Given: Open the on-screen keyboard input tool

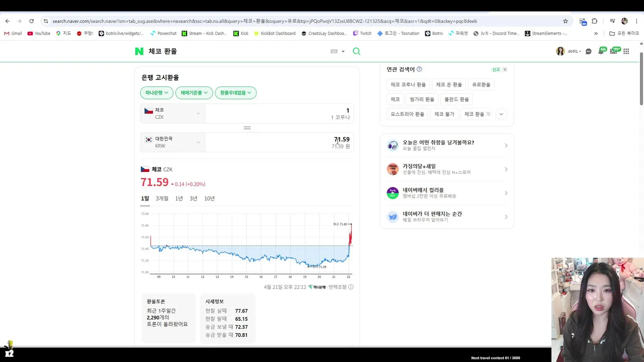Looking at the screenshot, I should [x=334, y=51].
